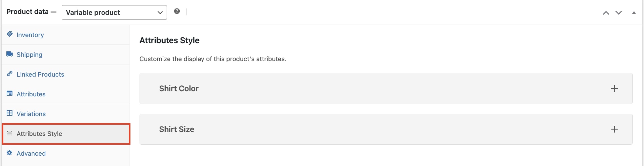Click the Shipping truck icon
This screenshot has width=644, height=166.
[10, 54]
